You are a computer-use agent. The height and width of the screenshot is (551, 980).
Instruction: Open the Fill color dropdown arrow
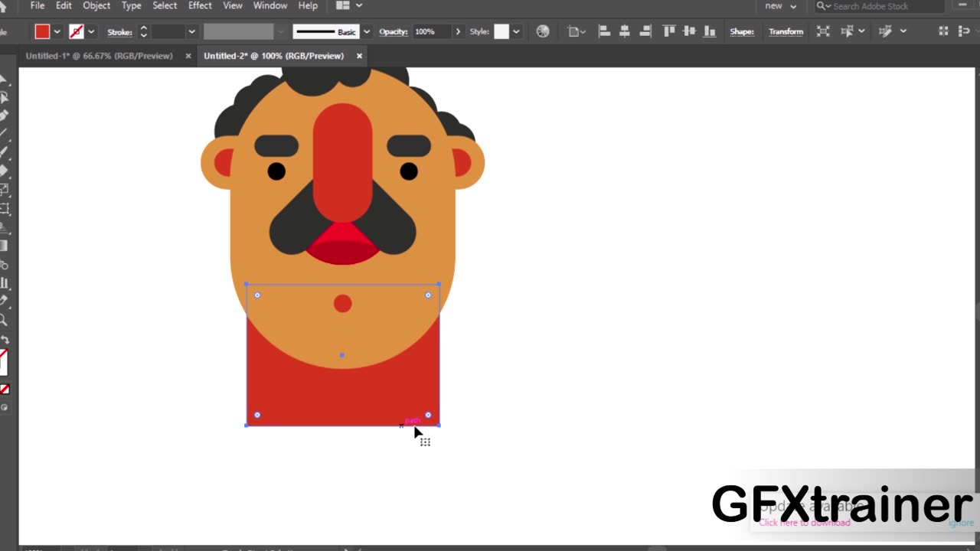pyautogui.click(x=57, y=31)
